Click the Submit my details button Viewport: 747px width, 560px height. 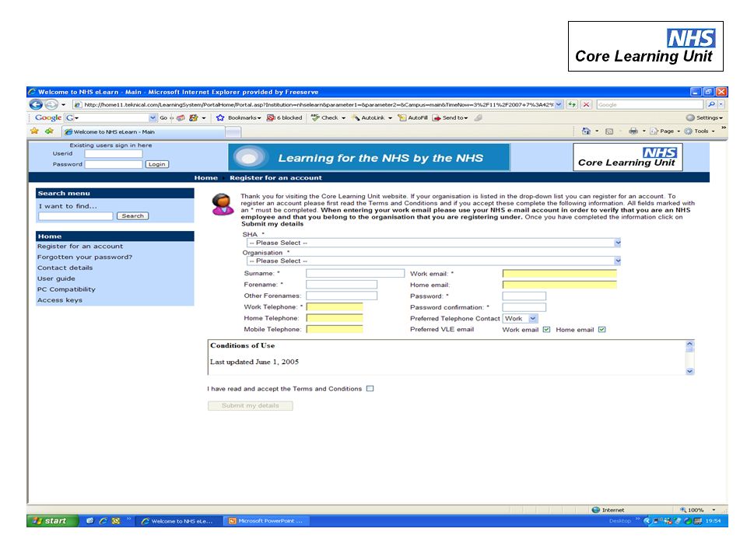(x=250, y=406)
